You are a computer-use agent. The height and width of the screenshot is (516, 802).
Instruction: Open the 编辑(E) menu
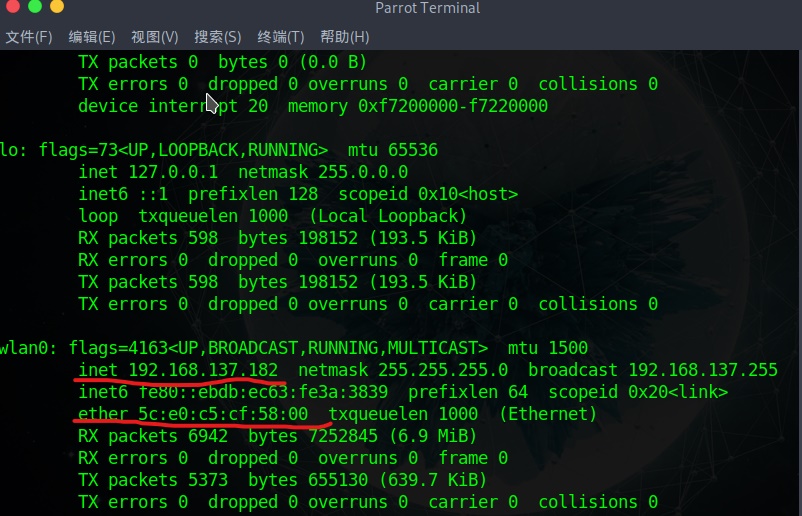[92, 37]
